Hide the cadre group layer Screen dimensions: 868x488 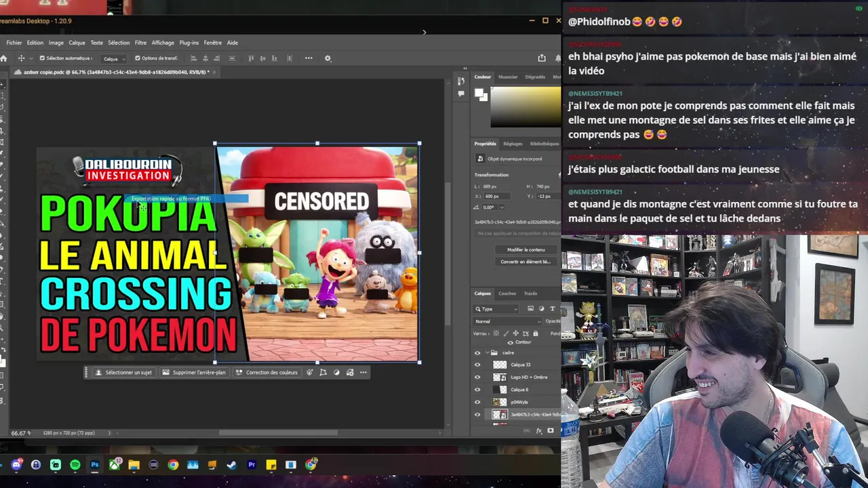477,353
